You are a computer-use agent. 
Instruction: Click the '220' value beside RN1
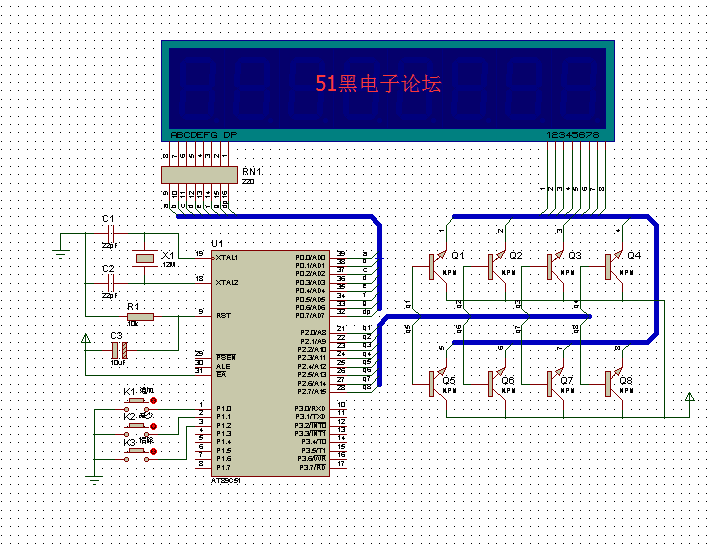[x=248, y=182]
